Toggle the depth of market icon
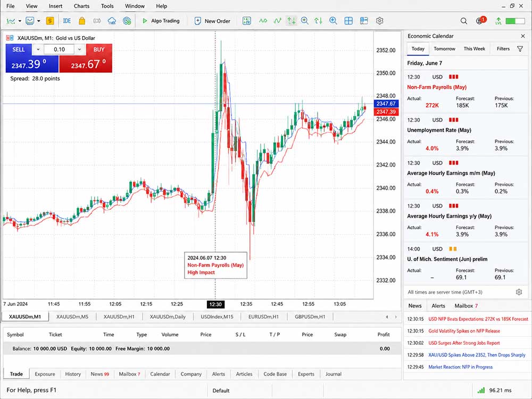 364,21
